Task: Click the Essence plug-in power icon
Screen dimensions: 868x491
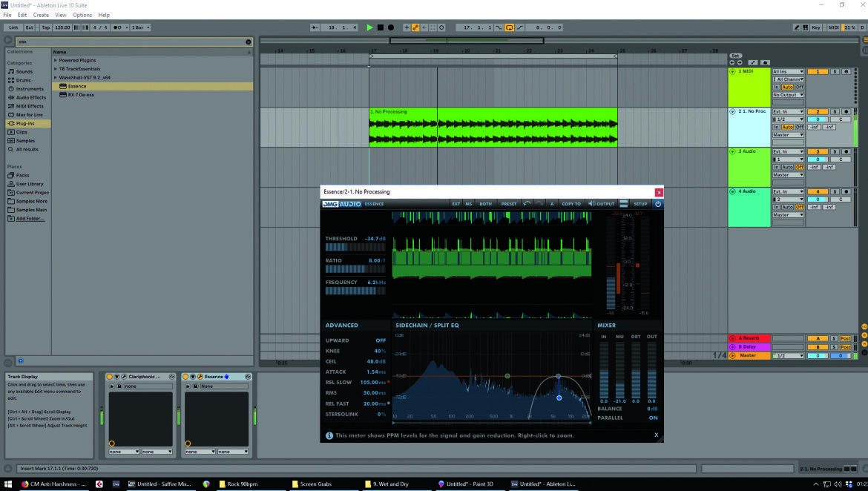Action: pyautogui.click(x=657, y=204)
